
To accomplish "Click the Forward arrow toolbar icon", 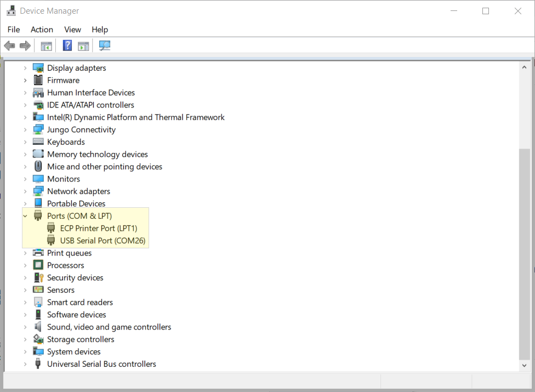I will [x=25, y=46].
